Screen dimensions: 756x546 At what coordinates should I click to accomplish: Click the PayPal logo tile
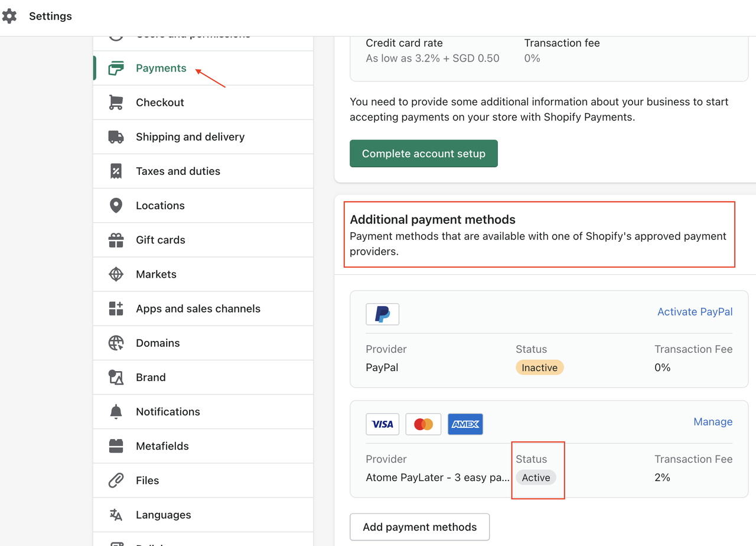[x=382, y=314]
